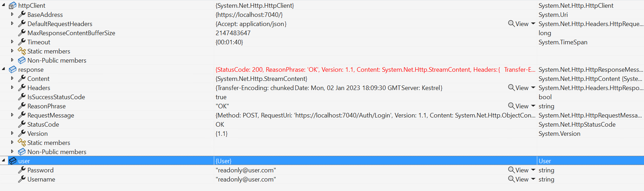Screen dimensions: 644x191
Task: Click the View button for Headers row
Action: (x=519, y=88)
